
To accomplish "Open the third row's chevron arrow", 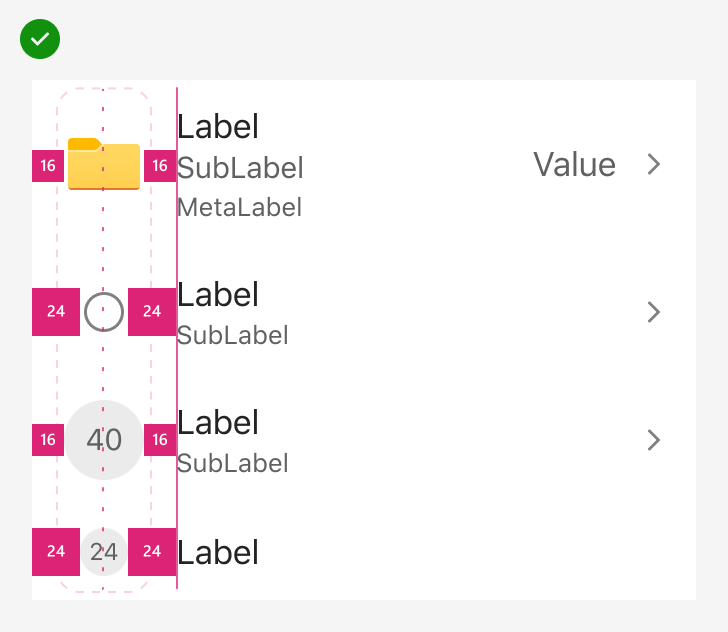I will click(654, 440).
